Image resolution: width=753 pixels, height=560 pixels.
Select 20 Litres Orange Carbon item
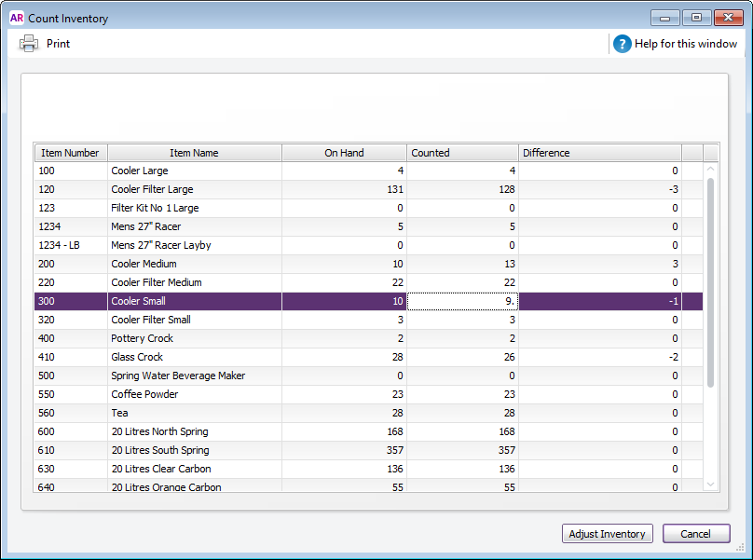(166, 486)
